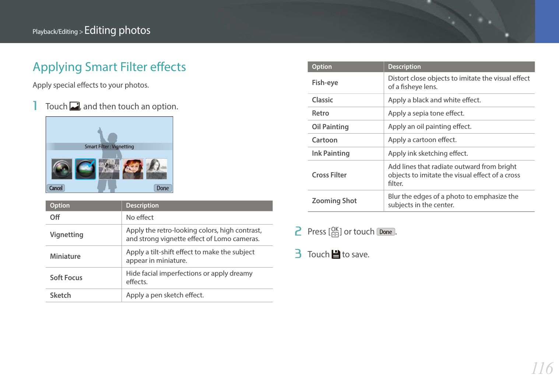Screen dimensions: 559x392
Task: Click 'Apply a sepia tone effect.' text
Action: 426,113
